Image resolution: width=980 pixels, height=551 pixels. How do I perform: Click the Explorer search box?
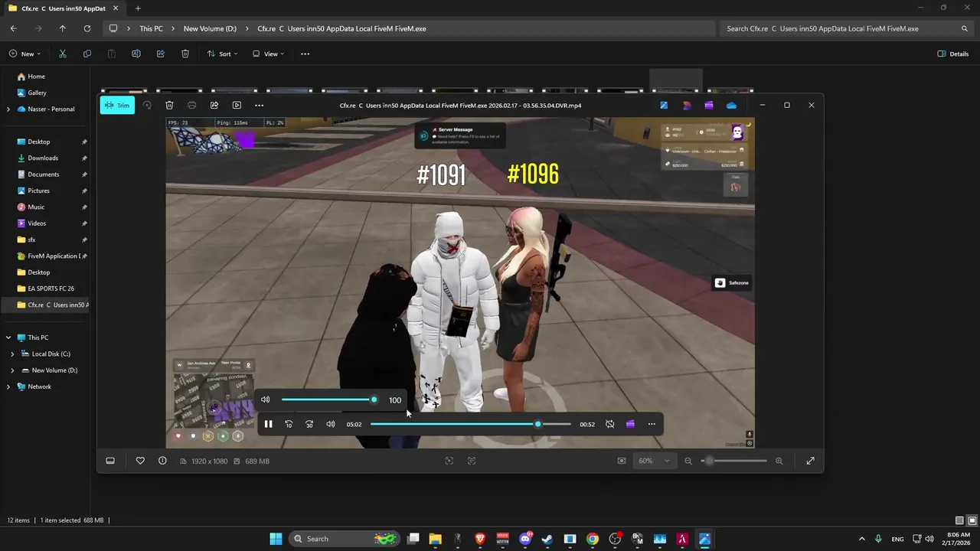pos(846,28)
